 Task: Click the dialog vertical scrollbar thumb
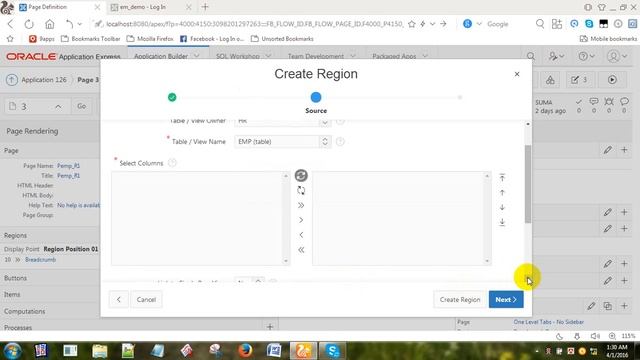coord(528,184)
